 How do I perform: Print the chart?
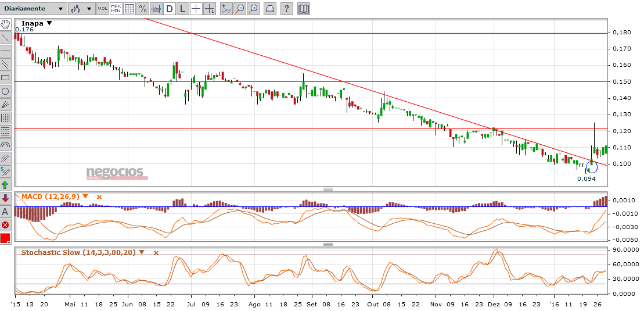point(270,9)
